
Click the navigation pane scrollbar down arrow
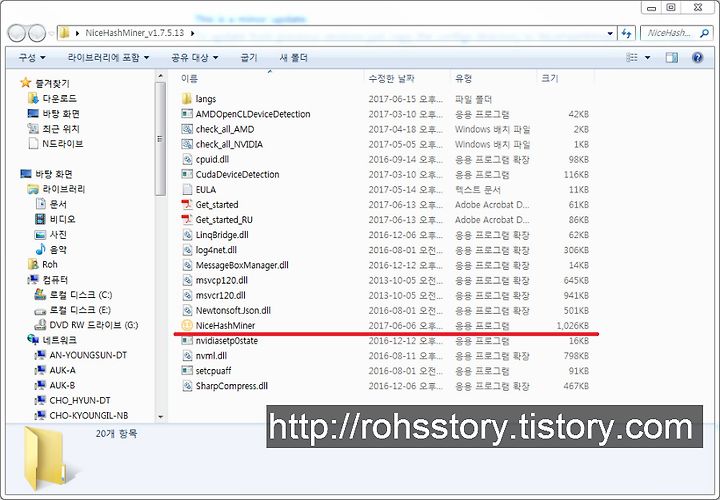coord(160,417)
